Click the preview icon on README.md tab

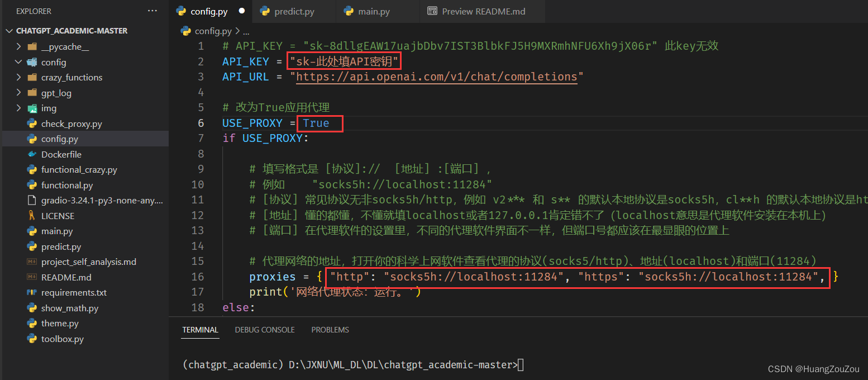432,11
